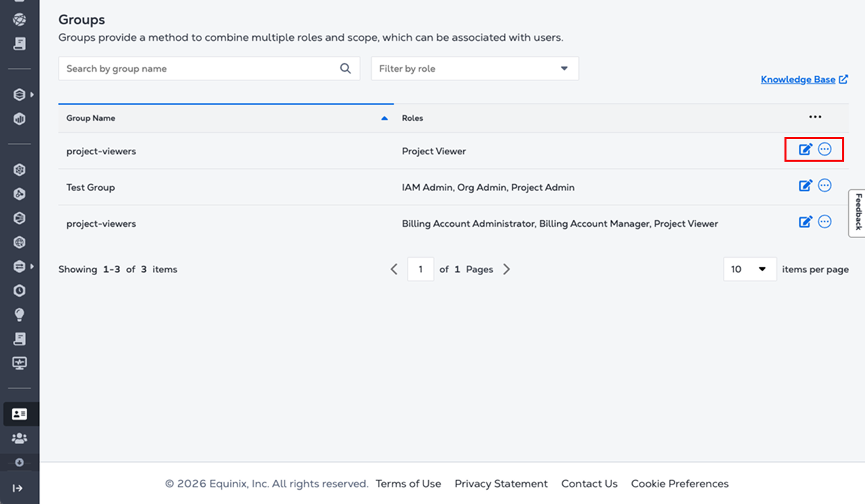865x504 pixels.
Task: Go to previous page arrow
Action: pos(394,269)
